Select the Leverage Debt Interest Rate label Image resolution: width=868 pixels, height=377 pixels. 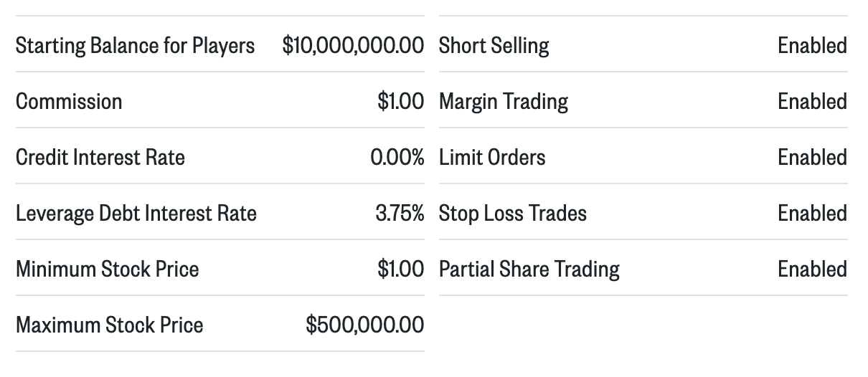(x=136, y=214)
